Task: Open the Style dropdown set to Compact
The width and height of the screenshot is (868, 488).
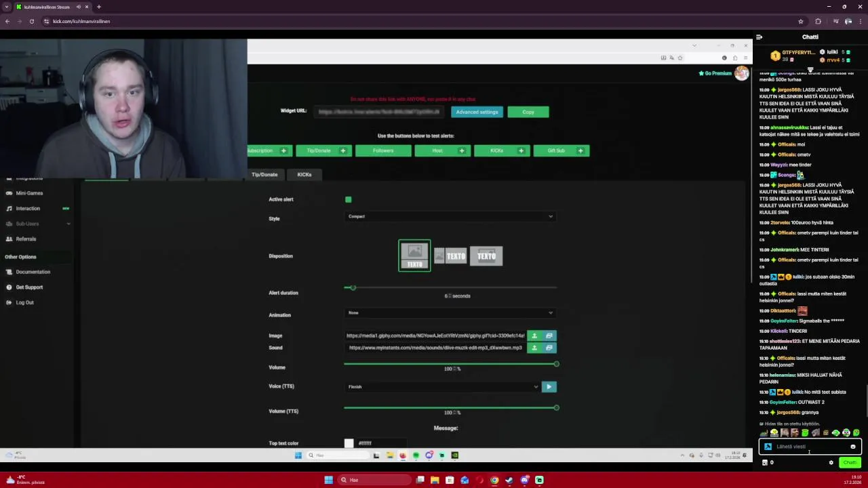Action: (450, 216)
